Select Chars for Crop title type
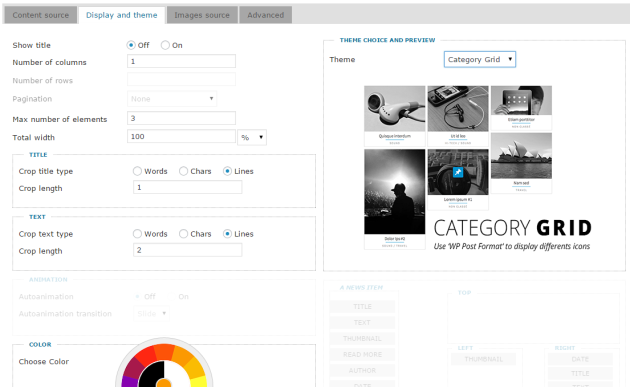 point(184,171)
